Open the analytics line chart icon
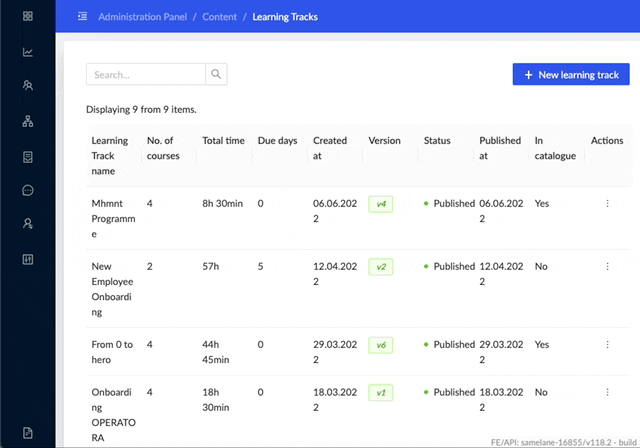 click(28, 52)
